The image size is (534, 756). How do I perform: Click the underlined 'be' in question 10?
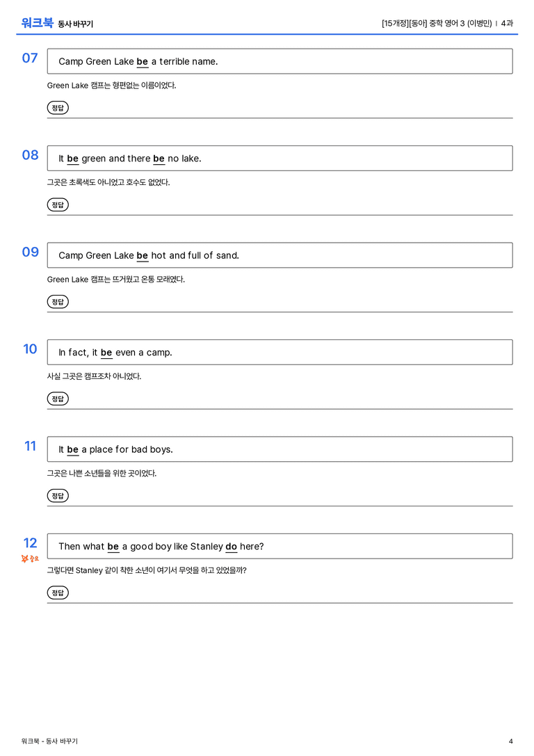tap(106, 353)
